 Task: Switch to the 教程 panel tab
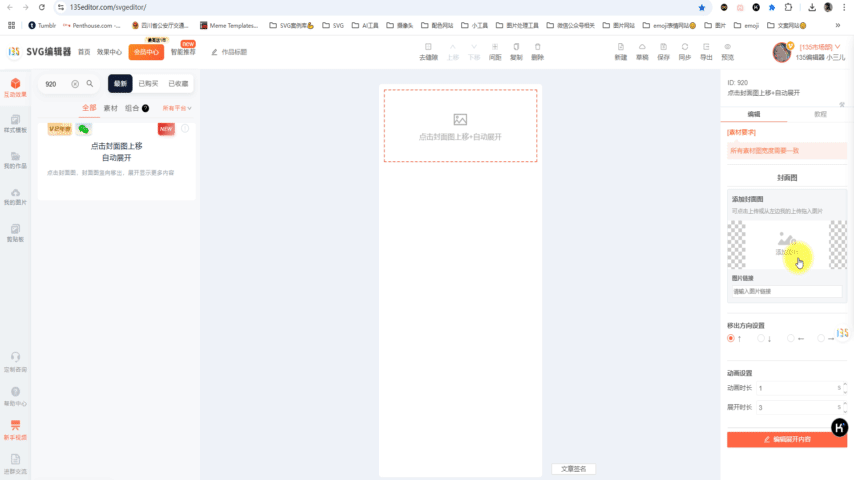(x=820, y=114)
